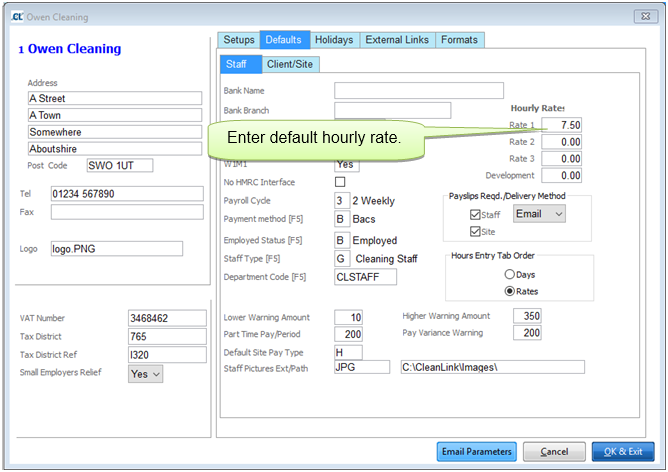This screenshot has width=668, height=472.
Task: Click the address field Somewhere
Action: 115,132
